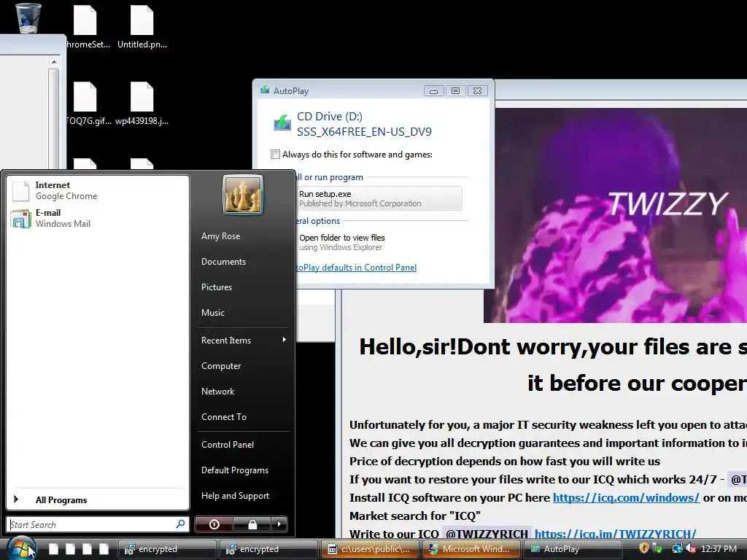The width and height of the screenshot is (747, 560).
Task: Select the Untitled.pn... desktop file
Action: 142,26
